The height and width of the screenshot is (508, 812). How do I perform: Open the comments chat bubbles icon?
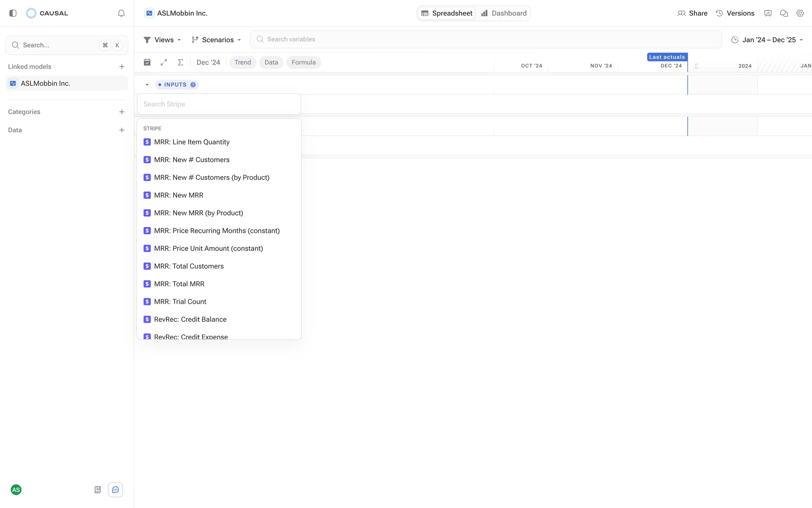pyautogui.click(x=784, y=13)
